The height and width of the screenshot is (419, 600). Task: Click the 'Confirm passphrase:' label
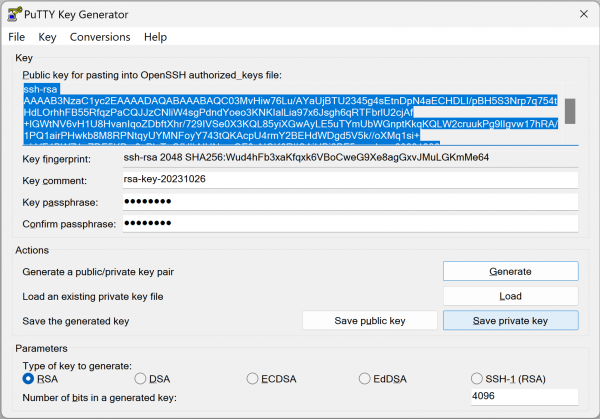[x=69, y=224]
